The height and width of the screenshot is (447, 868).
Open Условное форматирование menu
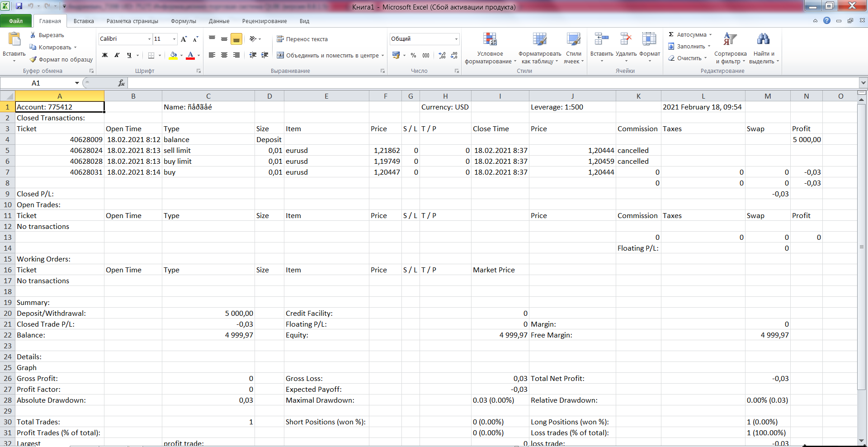point(490,48)
